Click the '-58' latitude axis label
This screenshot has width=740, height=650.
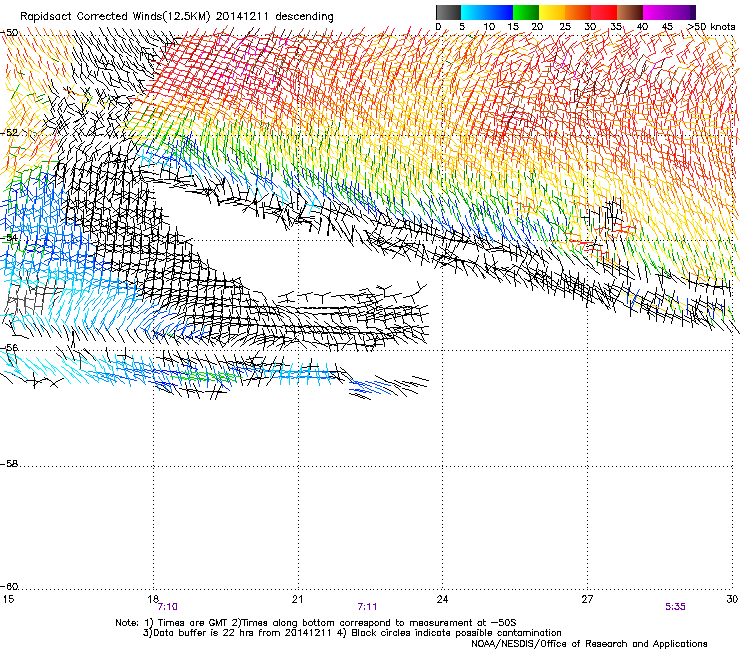click(x=9, y=464)
